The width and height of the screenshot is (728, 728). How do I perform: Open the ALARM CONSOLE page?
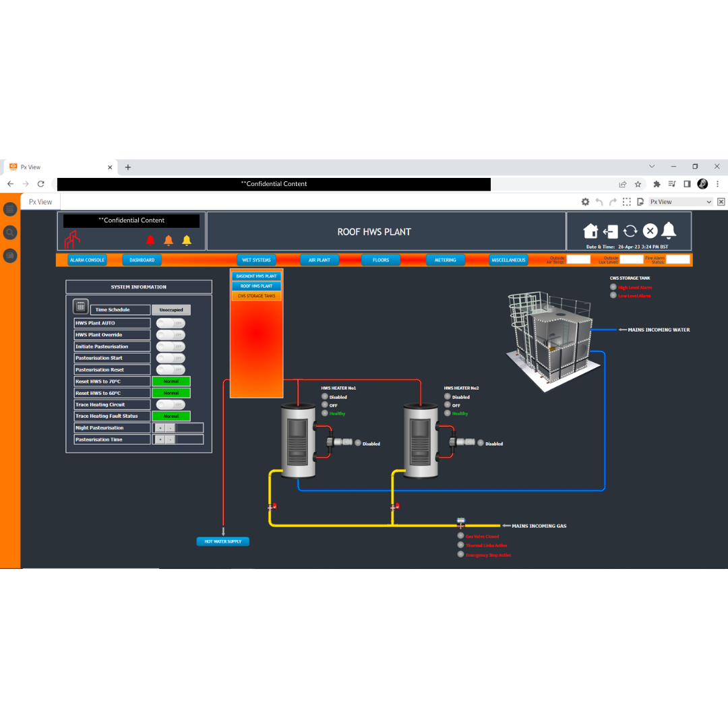coord(87,260)
